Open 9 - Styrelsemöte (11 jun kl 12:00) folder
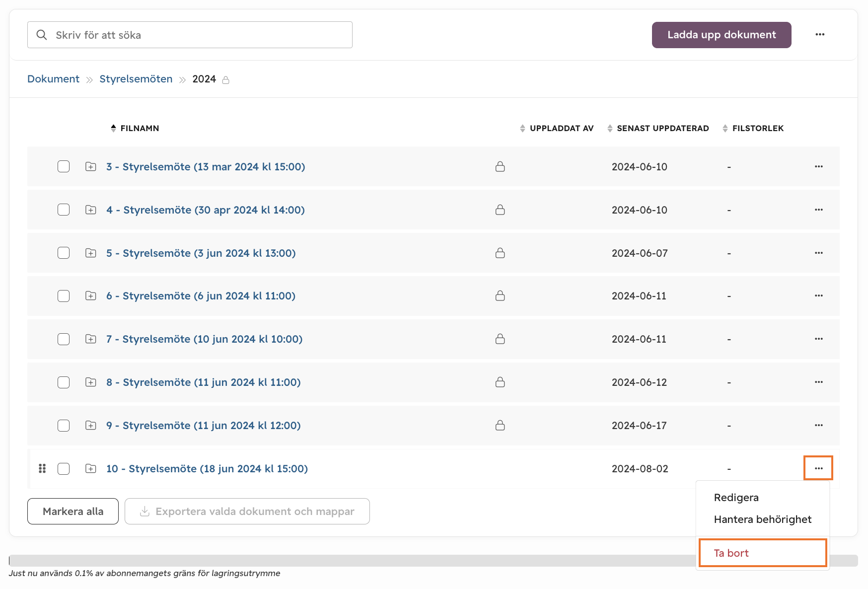The width and height of the screenshot is (868, 589). tap(204, 426)
